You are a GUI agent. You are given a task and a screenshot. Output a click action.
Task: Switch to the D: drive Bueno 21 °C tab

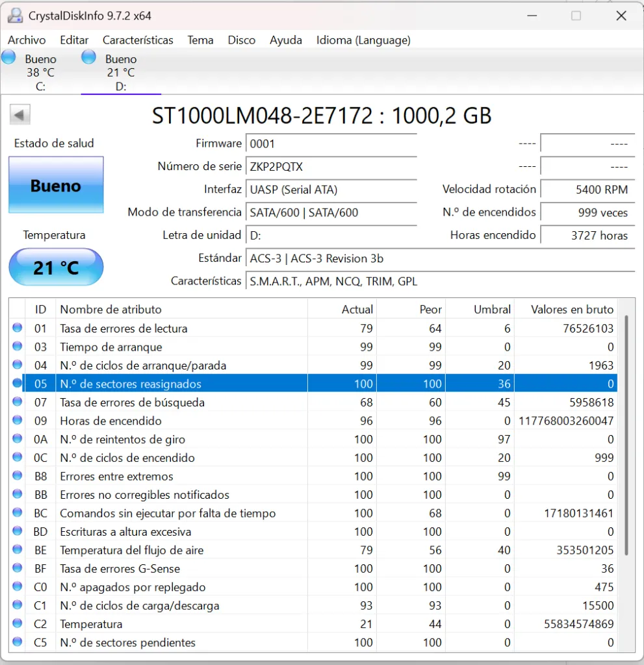point(121,72)
